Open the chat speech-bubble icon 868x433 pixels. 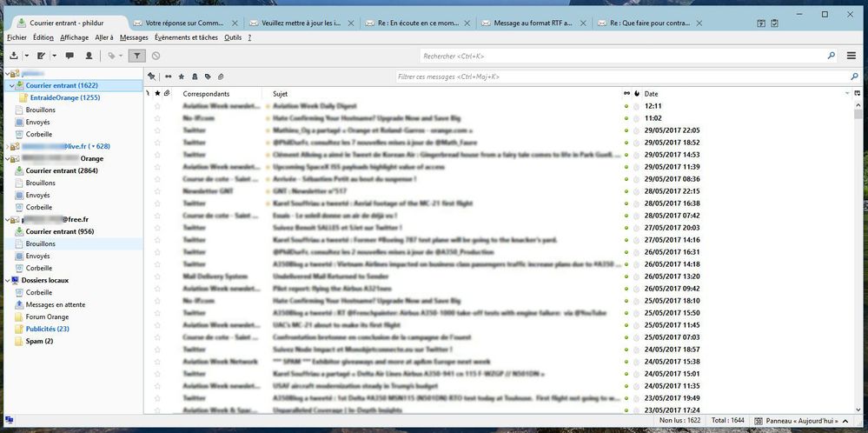pyautogui.click(x=70, y=56)
